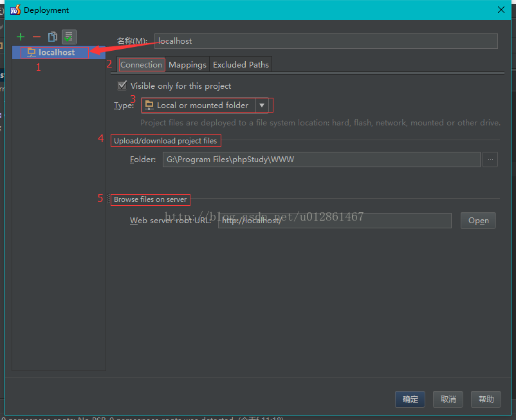Click the copy server configuration icon
516x420 pixels.
click(x=53, y=37)
